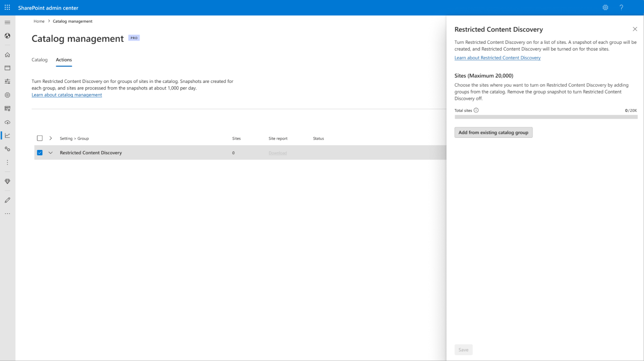Open the Reports chart icon in sidebar
The width and height of the screenshot is (644, 361).
[7, 136]
